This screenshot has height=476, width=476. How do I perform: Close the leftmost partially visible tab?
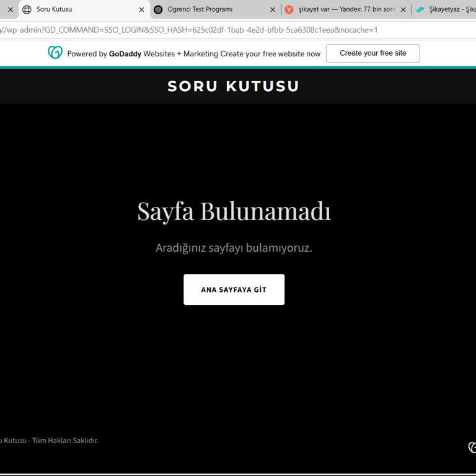point(11,10)
